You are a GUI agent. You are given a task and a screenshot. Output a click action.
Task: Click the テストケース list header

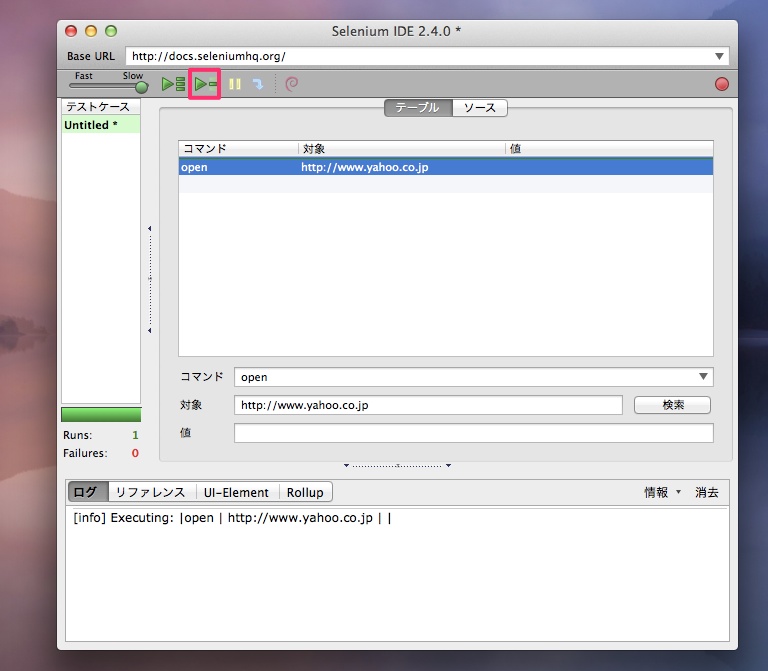pyautogui.click(x=101, y=106)
